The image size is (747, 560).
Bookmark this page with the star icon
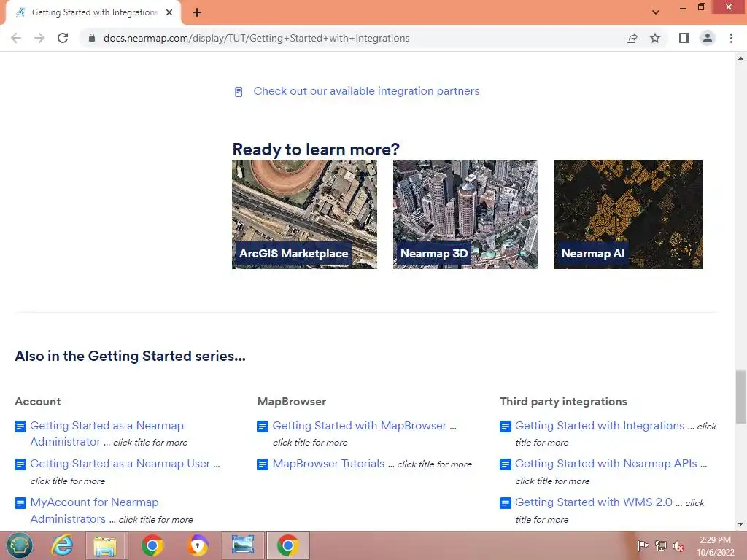point(655,38)
